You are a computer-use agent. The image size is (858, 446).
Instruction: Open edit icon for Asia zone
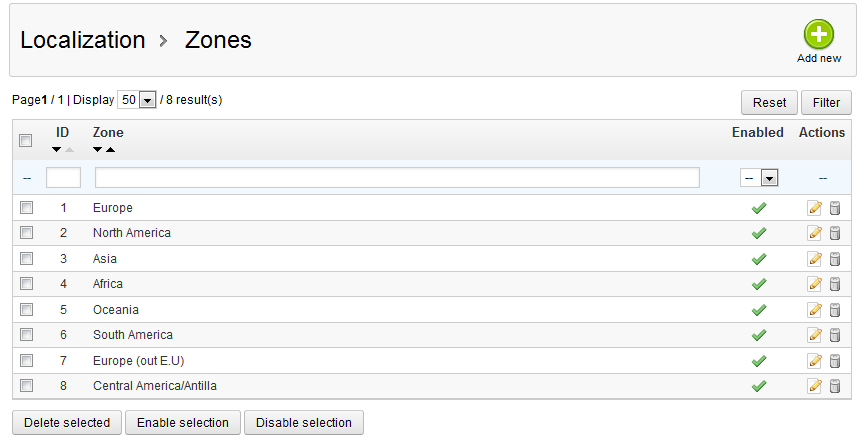pyautogui.click(x=815, y=259)
